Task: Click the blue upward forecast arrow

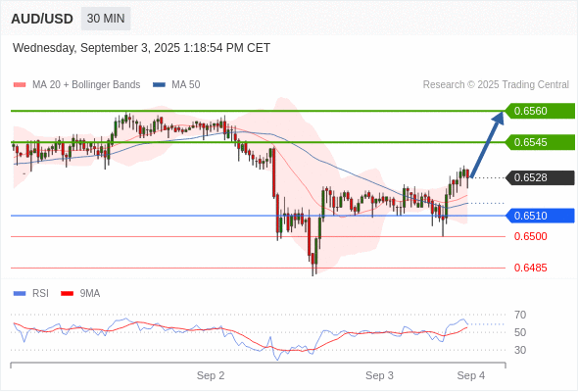Action: coord(487,145)
